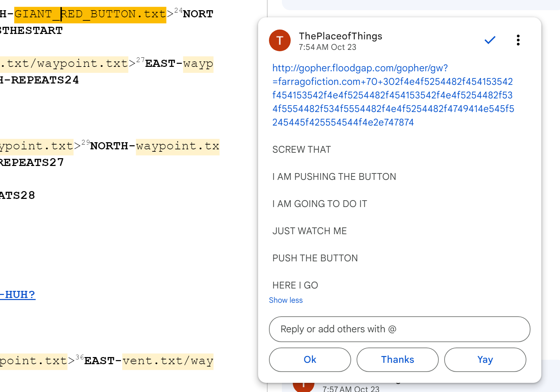Click the 7:54 AM Oct 23 timestamp

tap(327, 47)
